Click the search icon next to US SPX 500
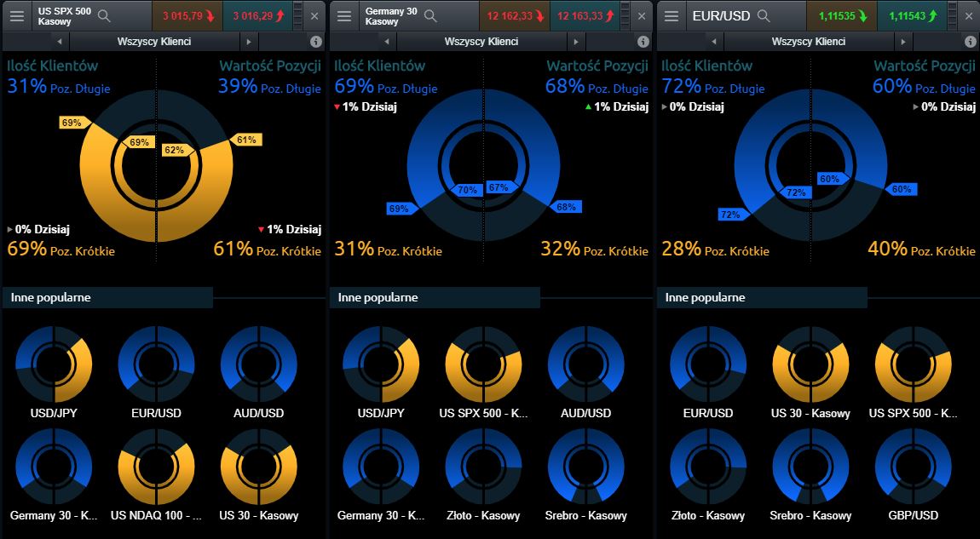 [x=104, y=16]
